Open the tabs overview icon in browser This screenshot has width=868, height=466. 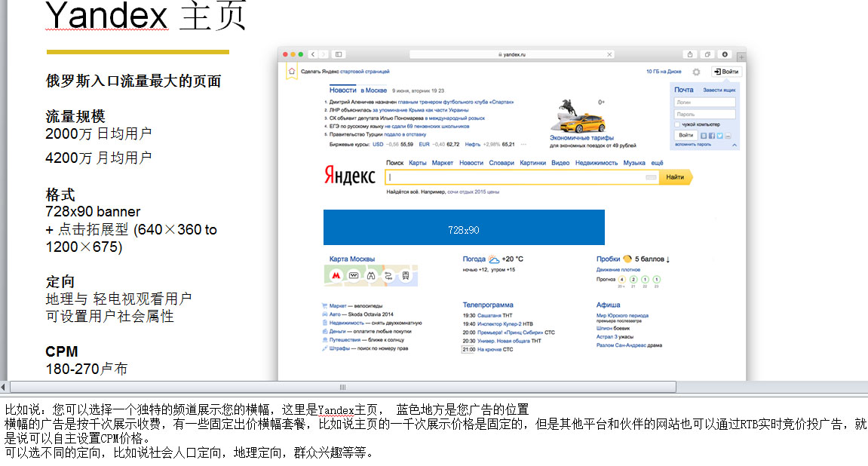click(707, 54)
